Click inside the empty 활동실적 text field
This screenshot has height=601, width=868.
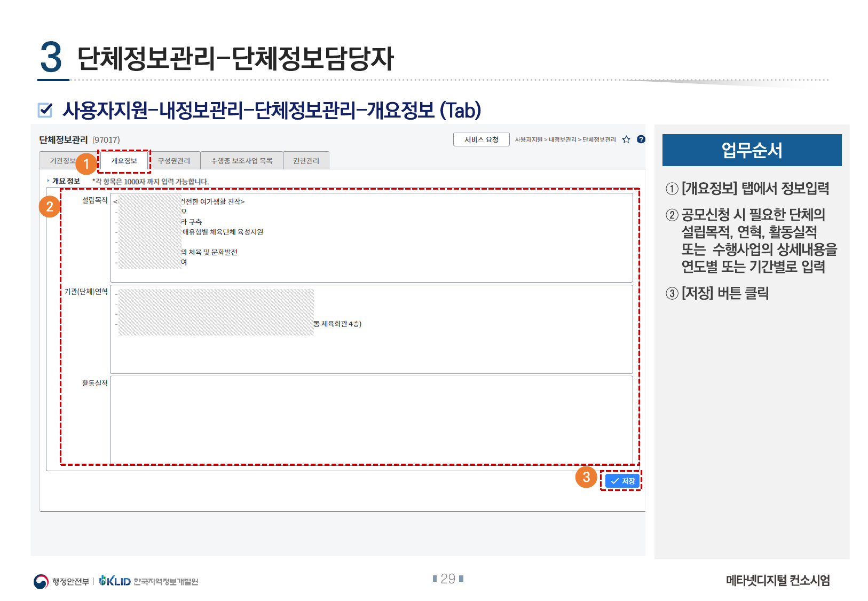pos(371,419)
